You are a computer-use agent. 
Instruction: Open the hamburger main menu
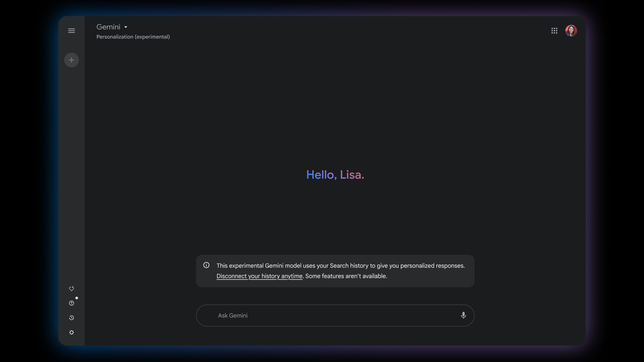(x=71, y=31)
